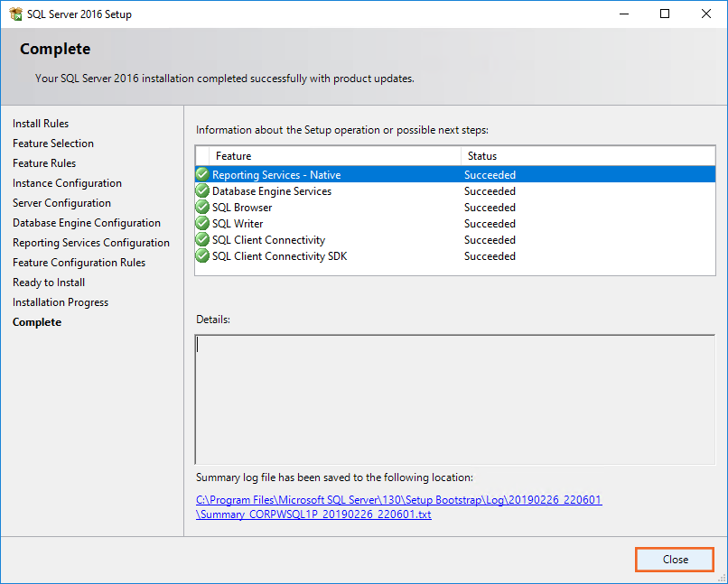The width and height of the screenshot is (728, 584).
Task: Select Installation Progress step in the sidebar
Action: 61,302
